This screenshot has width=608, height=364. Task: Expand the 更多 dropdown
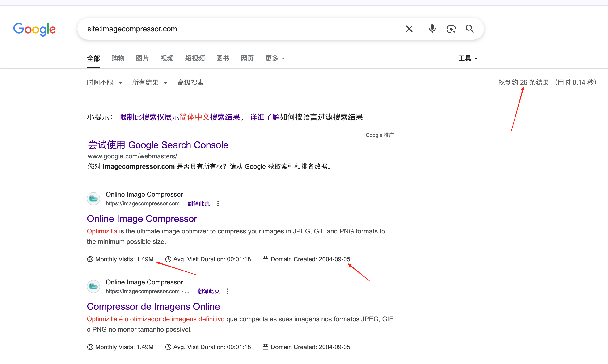pyautogui.click(x=275, y=58)
